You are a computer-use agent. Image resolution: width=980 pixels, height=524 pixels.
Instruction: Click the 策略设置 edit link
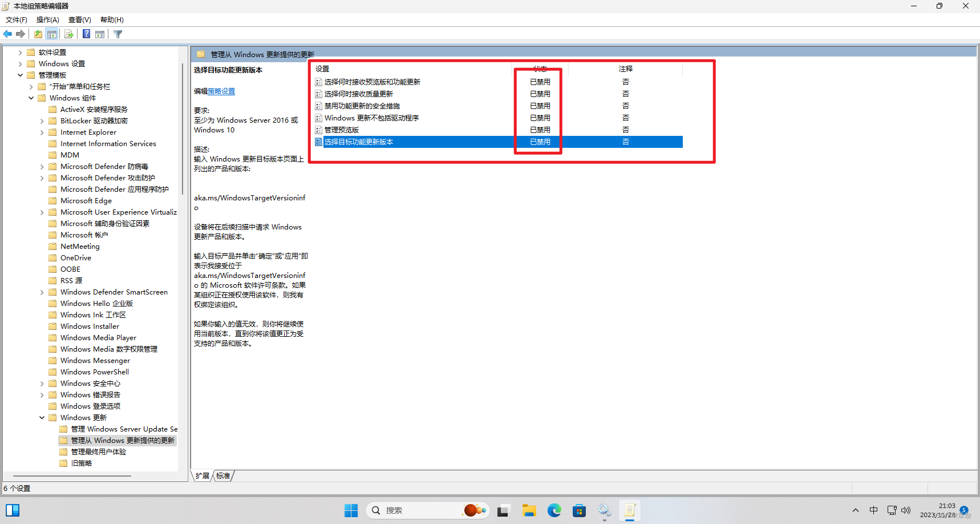[x=221, y=91]
